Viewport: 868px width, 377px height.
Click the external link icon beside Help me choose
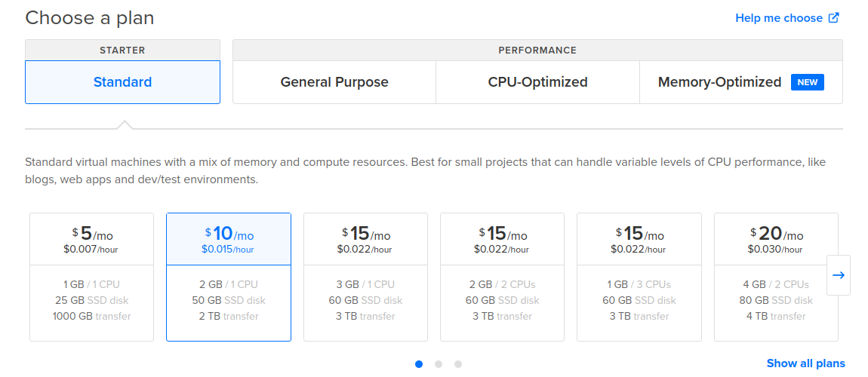[834, 18]
